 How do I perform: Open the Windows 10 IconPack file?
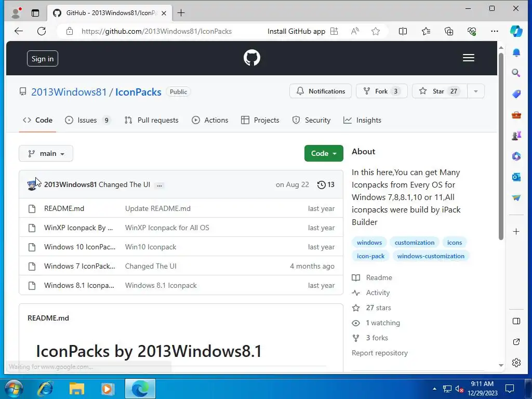pyautogui.click(x=79, y=247)
